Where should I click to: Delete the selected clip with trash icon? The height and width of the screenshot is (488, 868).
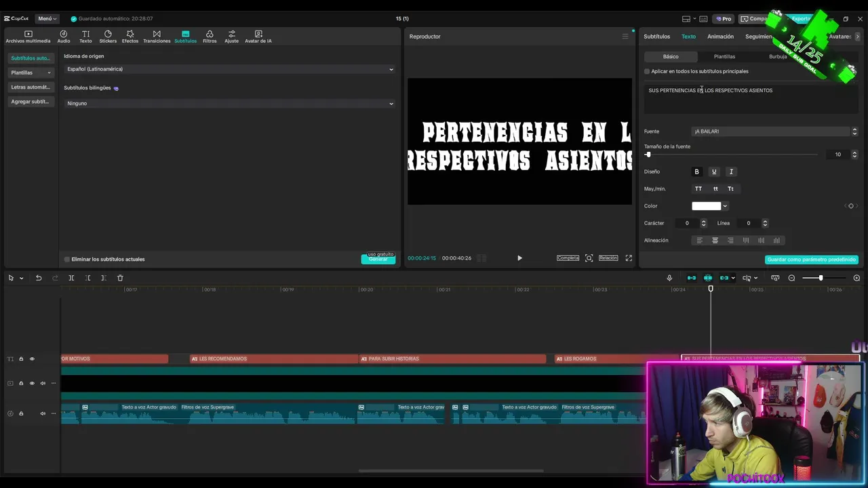tap(120, 278)
